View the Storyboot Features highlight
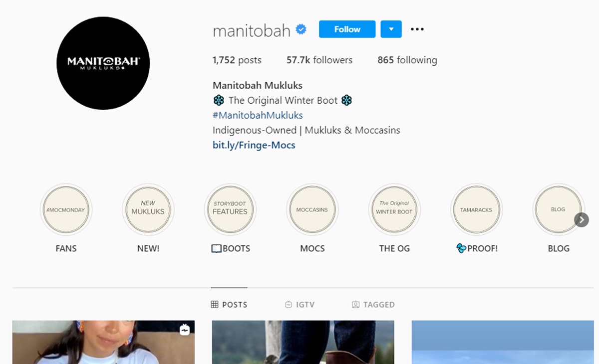Image resolution: width=599 pixels, height=364 pixels. click(x=230, y=210)
